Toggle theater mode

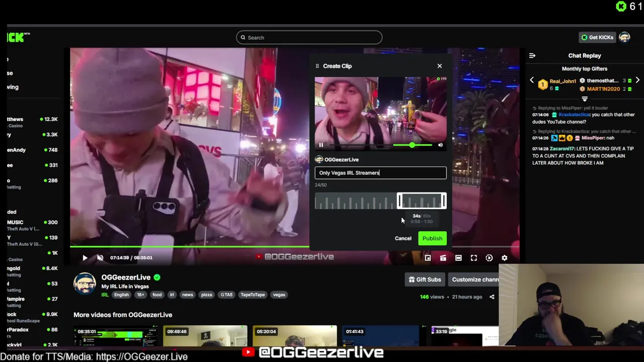458,258
